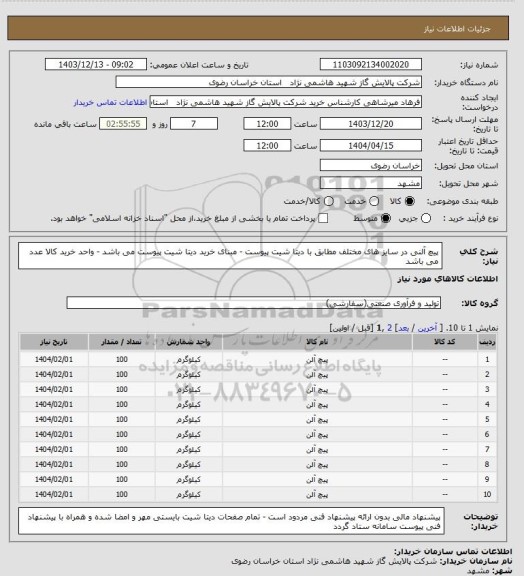This screenshot has width=524, height=576.
Task: Click the price validity time field 12:00
Action: point(267,145)
